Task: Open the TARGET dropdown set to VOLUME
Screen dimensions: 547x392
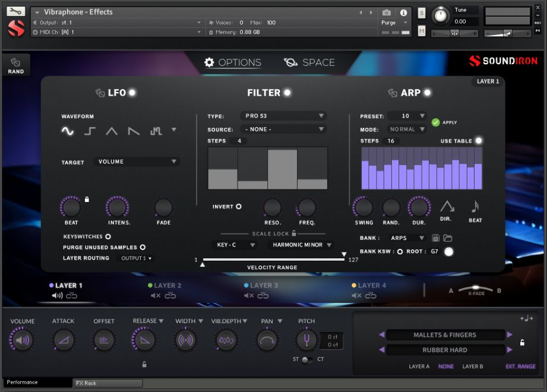Action: [x=136, y=161]
